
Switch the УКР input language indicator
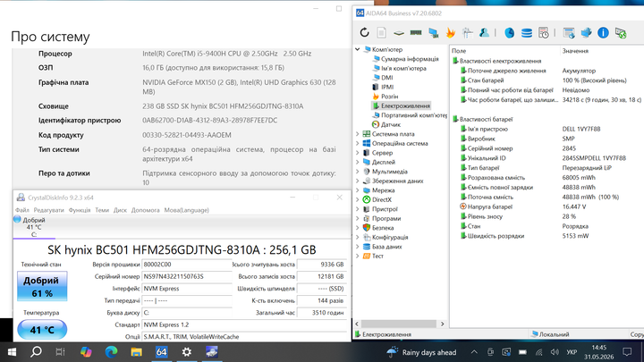(x=572, y=352)
